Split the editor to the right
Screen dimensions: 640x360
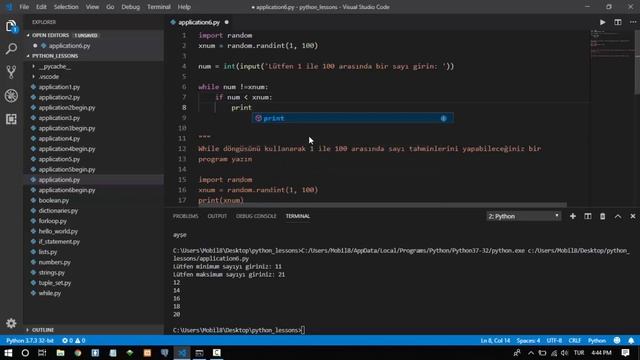(618, 22)
